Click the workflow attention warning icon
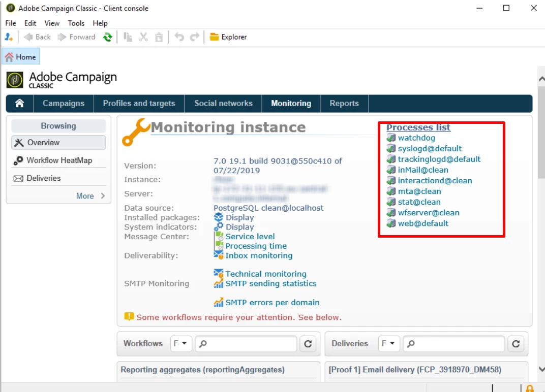The width and height of the screenshot is (545, 392). coord(129,317)
